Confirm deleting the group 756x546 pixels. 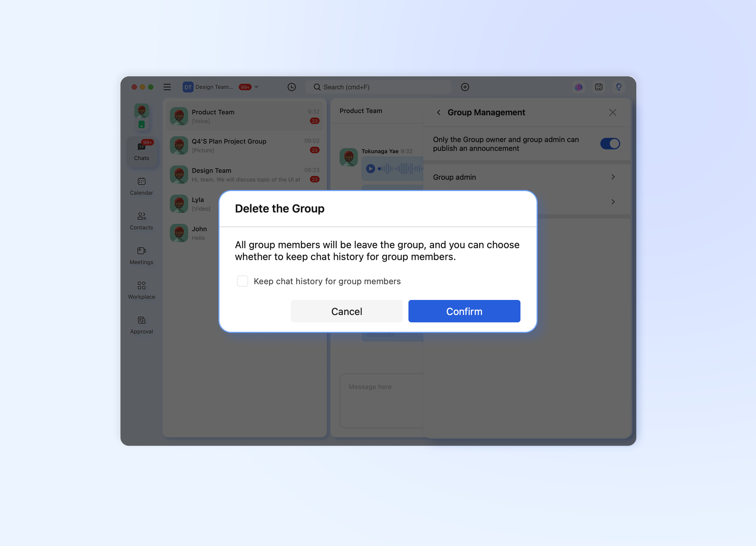pos(464,311)
